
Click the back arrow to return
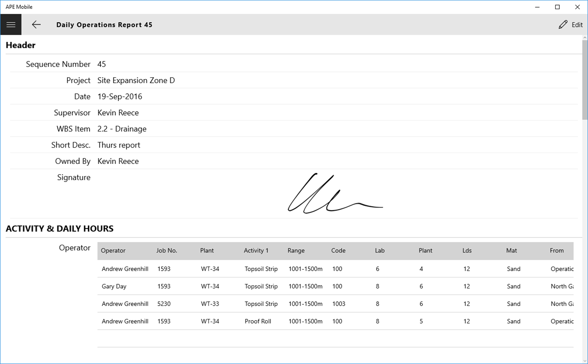[x=36, y=24]
